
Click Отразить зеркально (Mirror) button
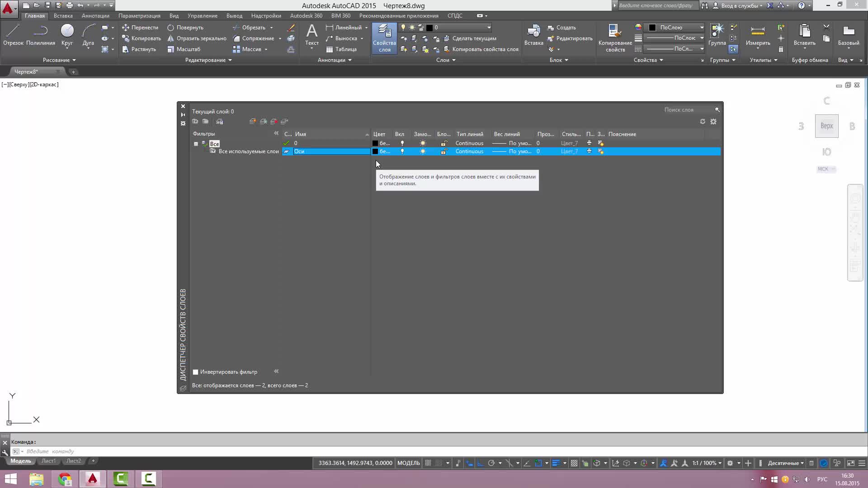(x=197, y=38)
